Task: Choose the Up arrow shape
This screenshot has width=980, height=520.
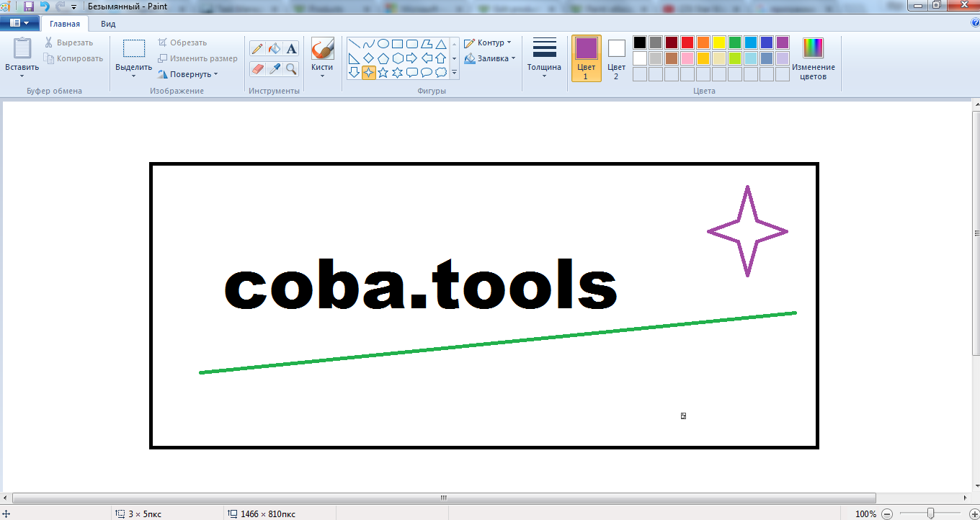Action: pos(441,58)
